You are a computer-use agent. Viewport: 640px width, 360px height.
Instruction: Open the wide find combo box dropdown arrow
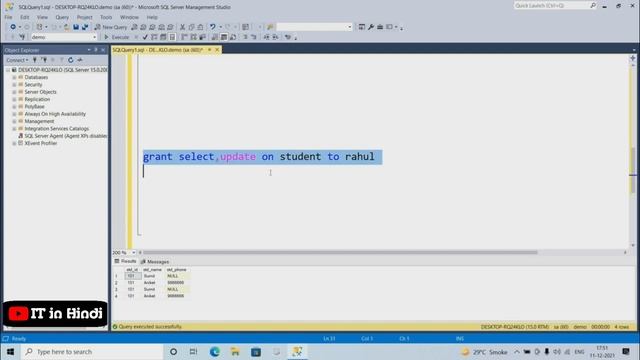tap(349, 27)
